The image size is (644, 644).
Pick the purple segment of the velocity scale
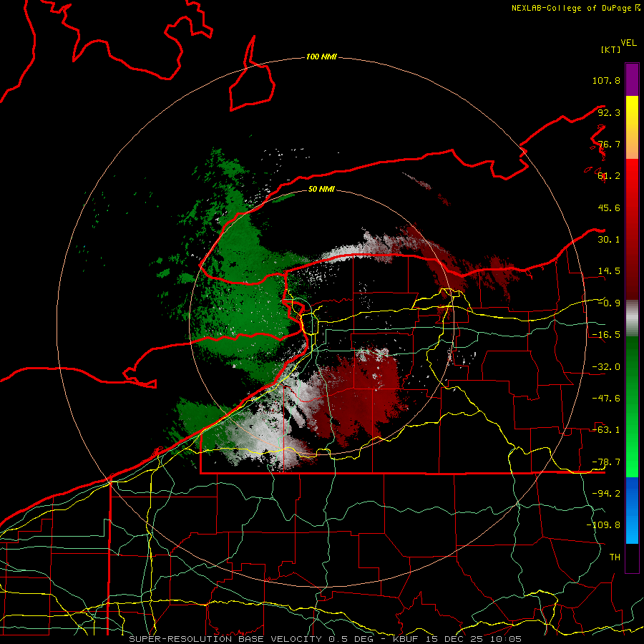coord(632,79)
